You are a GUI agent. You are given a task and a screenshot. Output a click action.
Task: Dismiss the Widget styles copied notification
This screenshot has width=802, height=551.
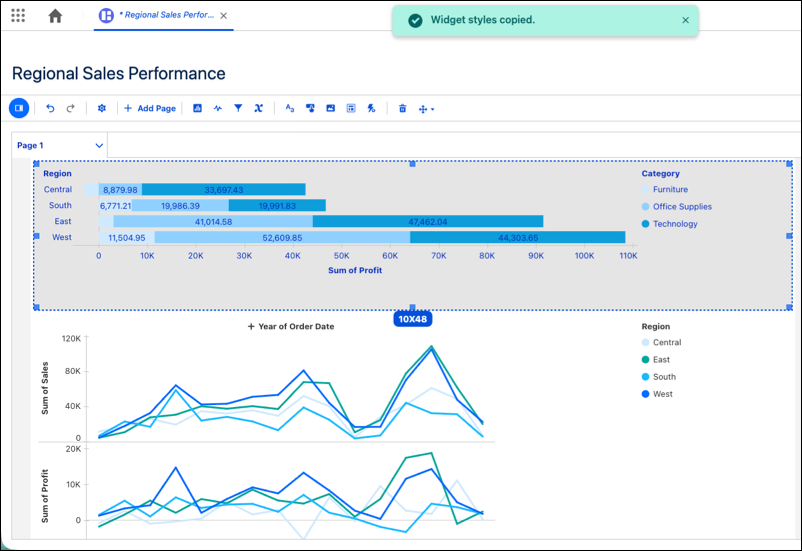[685, 20]
